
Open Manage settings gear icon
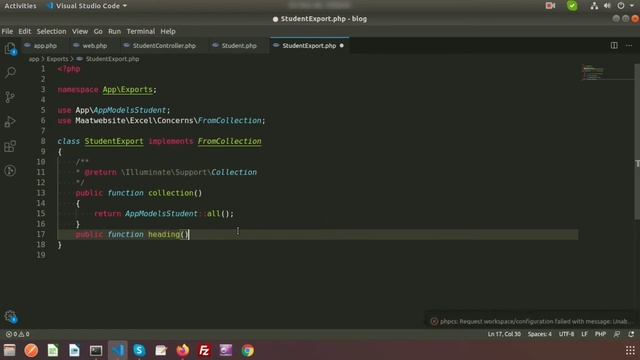(10, 316)
